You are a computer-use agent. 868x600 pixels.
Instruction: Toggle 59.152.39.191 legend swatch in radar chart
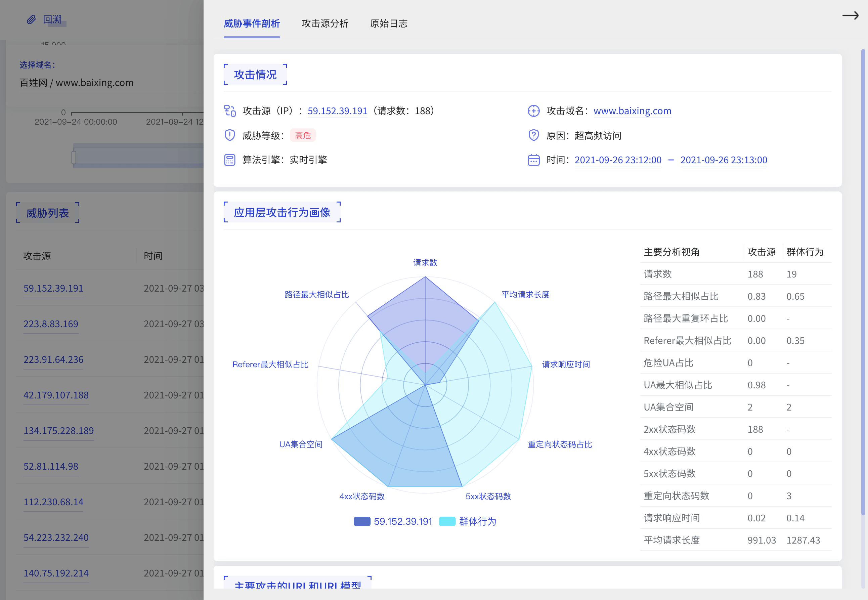tap(362, 521)
